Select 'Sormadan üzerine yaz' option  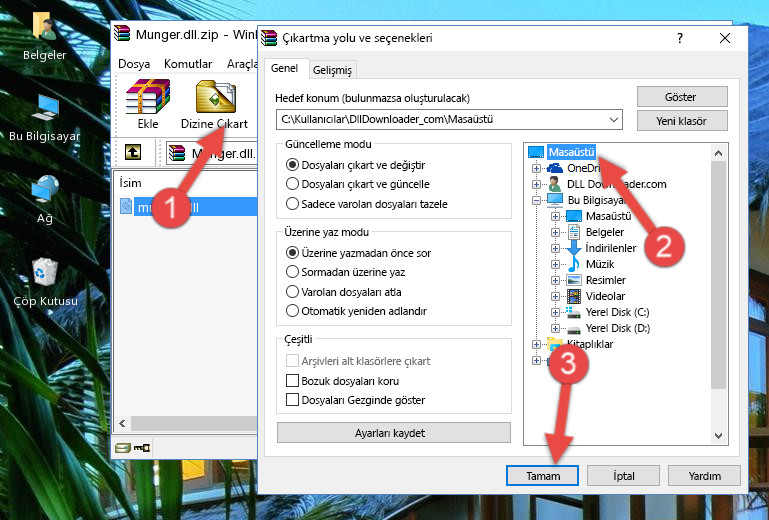[292, 272]
